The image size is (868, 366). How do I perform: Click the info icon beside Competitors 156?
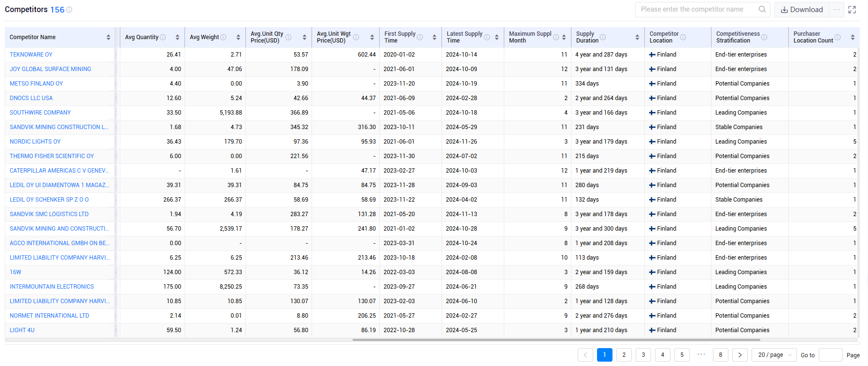click(69, 10)
